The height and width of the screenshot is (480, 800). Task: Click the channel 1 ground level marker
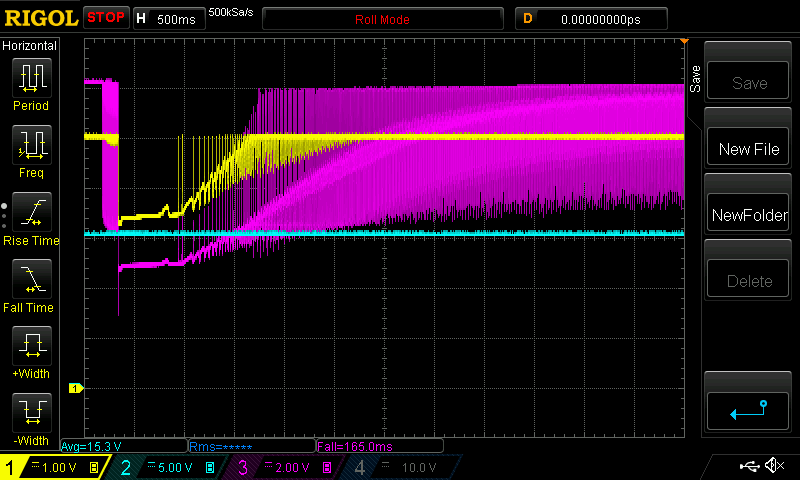73,388
